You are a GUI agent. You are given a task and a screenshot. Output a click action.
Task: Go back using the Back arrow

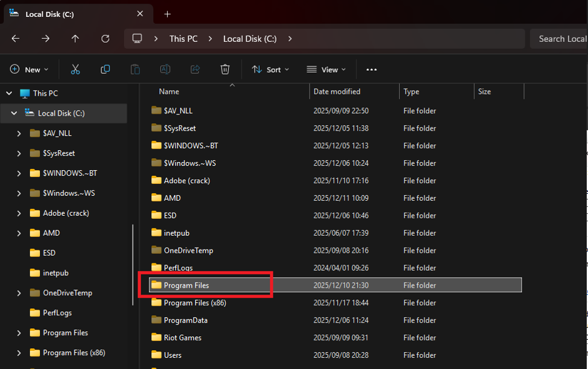(16, 39)
